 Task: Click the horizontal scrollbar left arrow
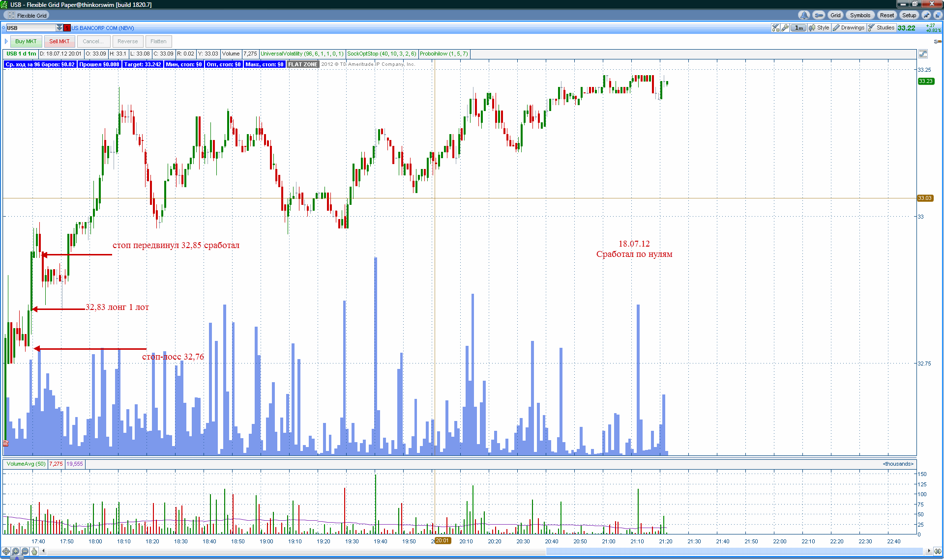click(x=44, y=551)
